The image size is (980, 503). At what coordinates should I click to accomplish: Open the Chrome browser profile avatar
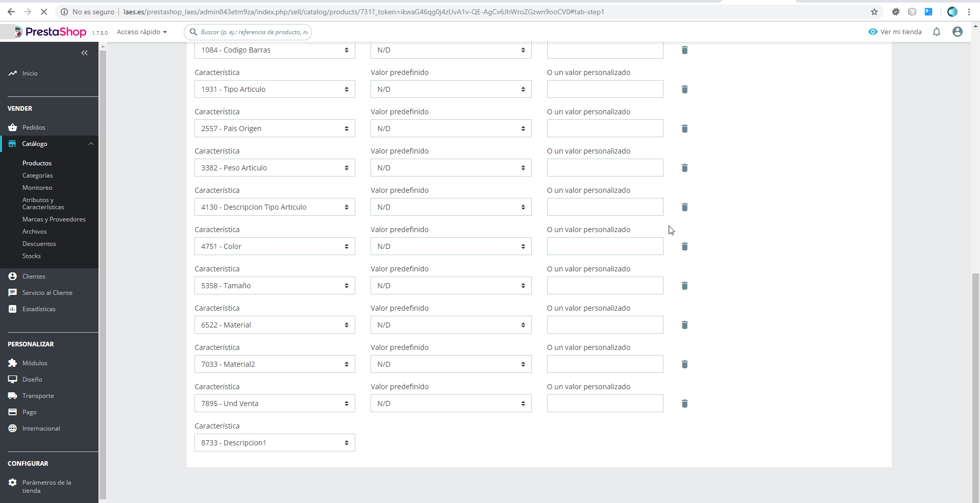tap(952, 11)
